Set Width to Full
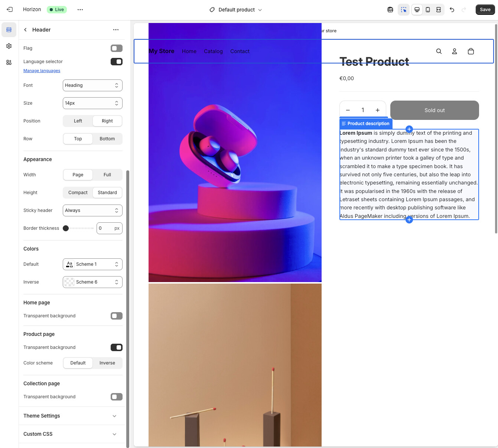This screenshot has height=448, width=498. pyautogui.click(x=107, y=175)
